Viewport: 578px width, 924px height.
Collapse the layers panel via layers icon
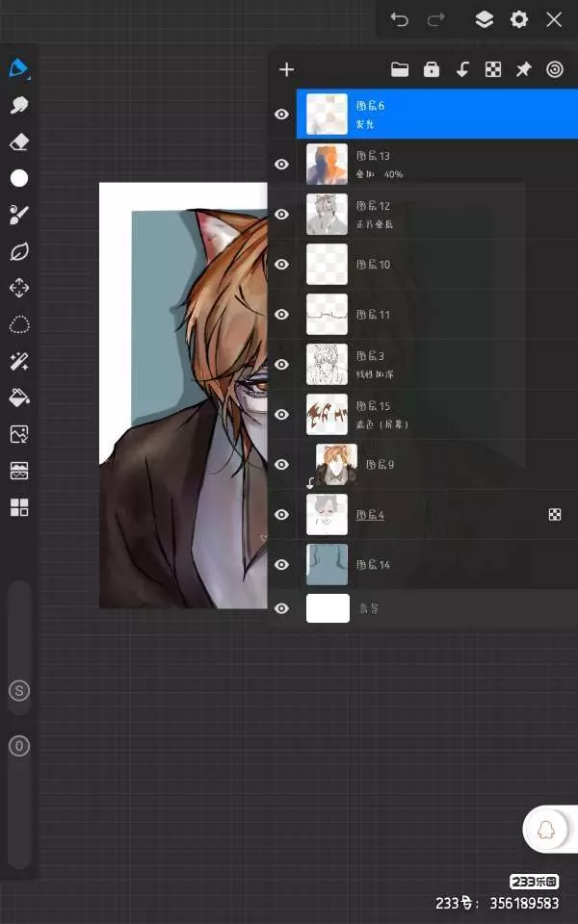pos(485,19)
